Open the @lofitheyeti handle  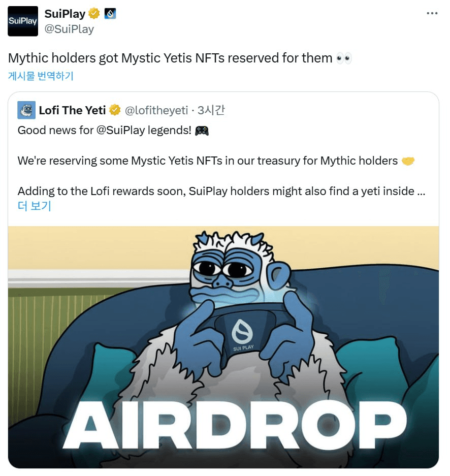156,110
